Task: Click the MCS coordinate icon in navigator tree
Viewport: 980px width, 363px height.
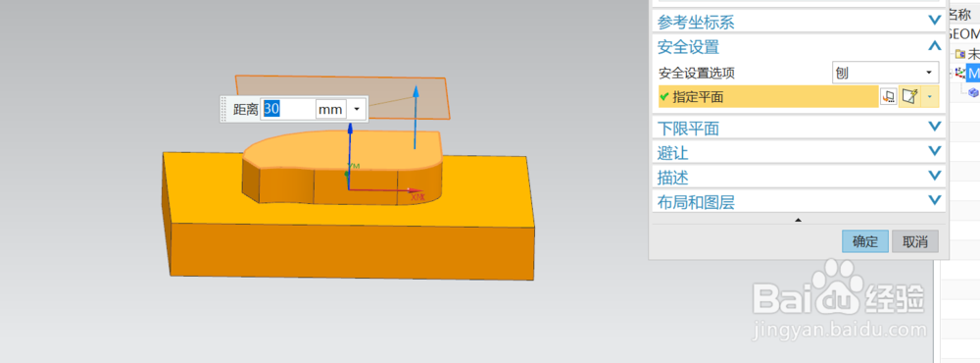Action: (x=960, y=74)
